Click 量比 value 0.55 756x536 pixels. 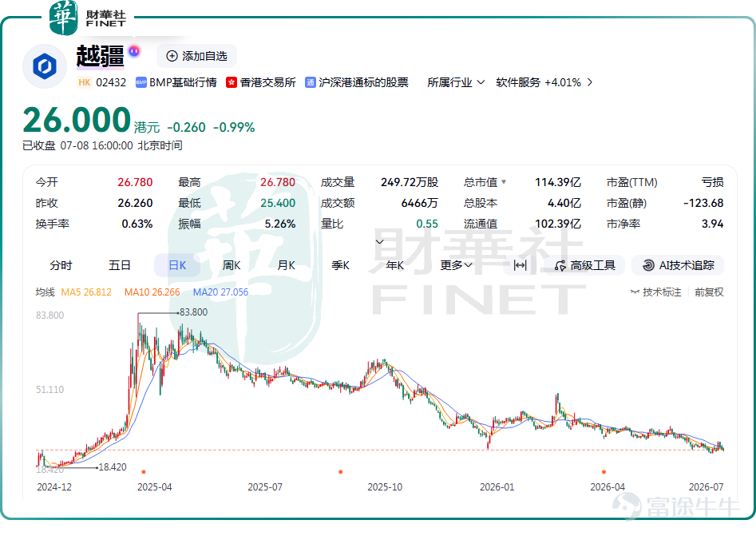click(x=427, y=224)
